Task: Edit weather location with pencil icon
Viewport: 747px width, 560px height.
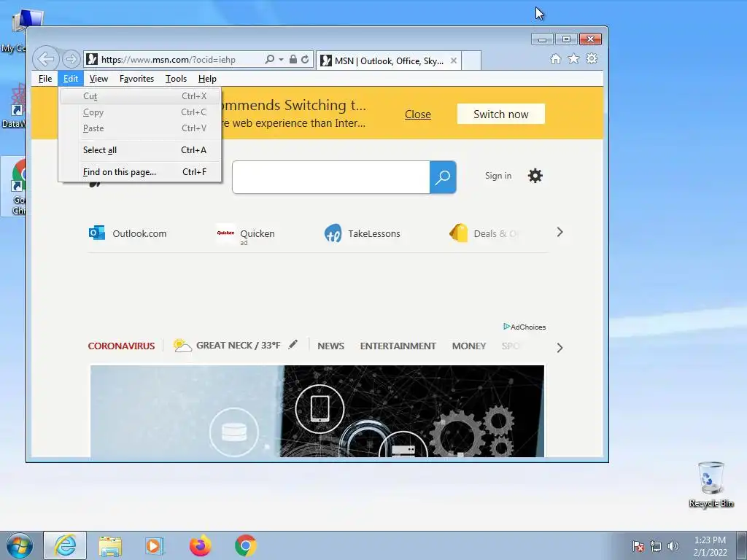Action: pos(293,344)
